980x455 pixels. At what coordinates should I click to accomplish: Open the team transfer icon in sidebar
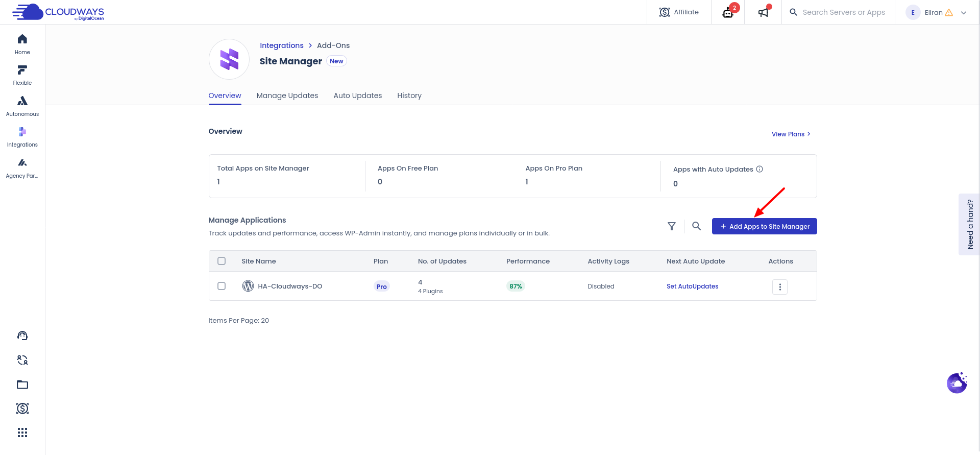(22, 360)
